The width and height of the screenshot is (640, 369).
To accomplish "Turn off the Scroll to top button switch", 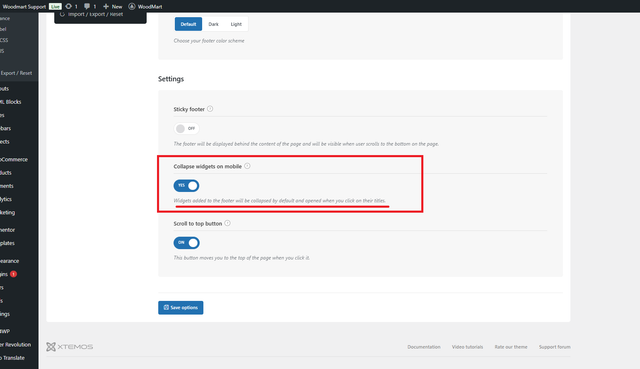I will click(187, 243).
